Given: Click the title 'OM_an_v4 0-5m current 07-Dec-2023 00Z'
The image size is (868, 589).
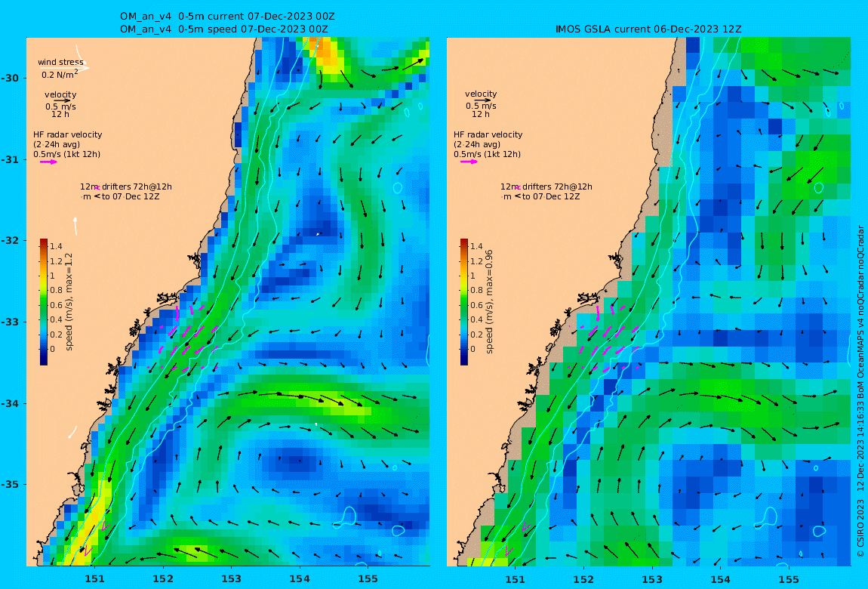Looking at the screenshot, I should pos(227,17).
